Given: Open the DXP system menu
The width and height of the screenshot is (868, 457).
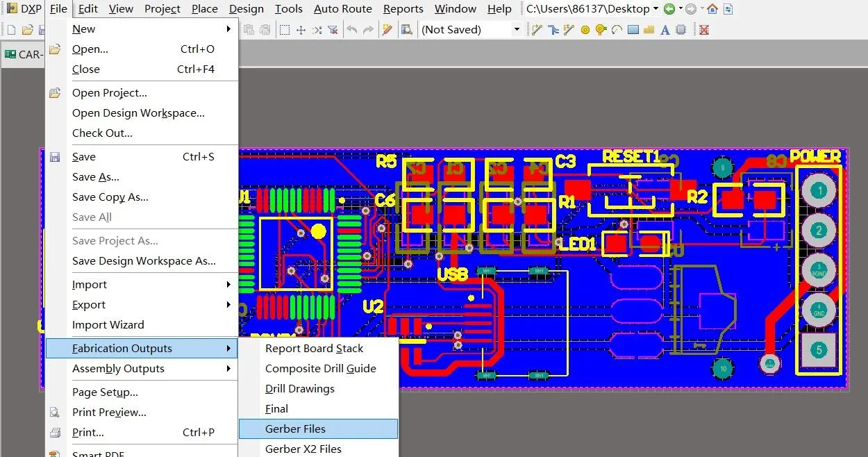Looking at the screenshot, I should coord(24,9).
